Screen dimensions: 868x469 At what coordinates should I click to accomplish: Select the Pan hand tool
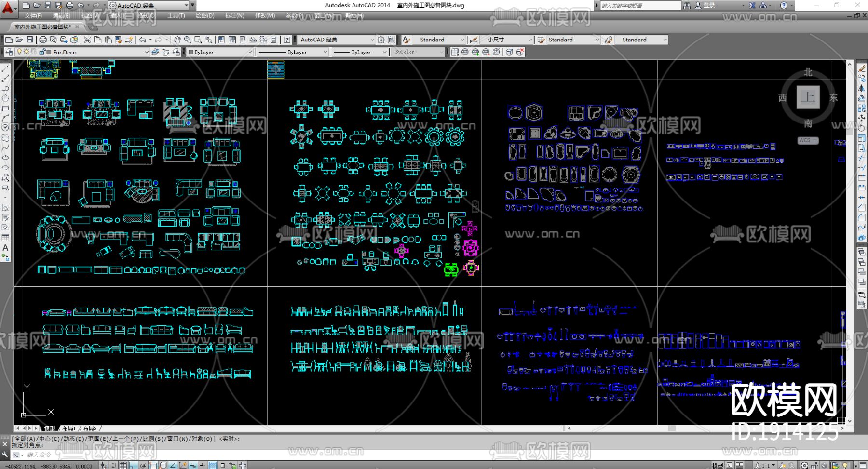click(x=177, y=40)
